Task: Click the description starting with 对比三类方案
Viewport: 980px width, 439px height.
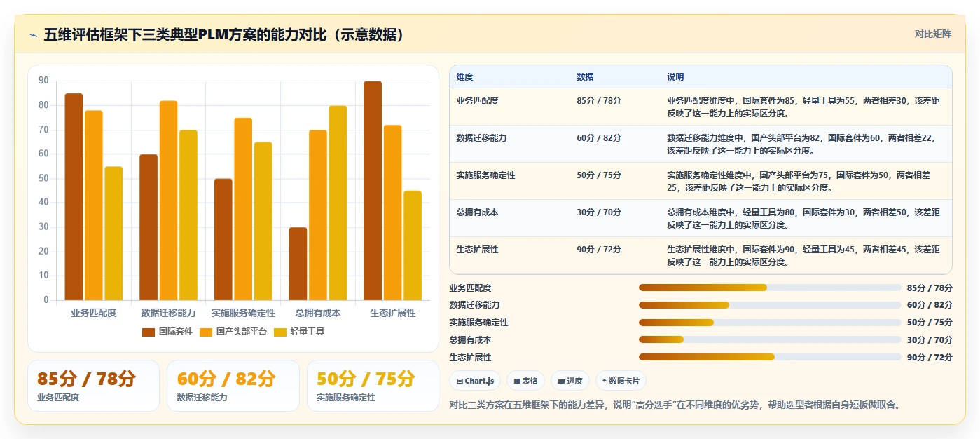Action: click(674, 405)
